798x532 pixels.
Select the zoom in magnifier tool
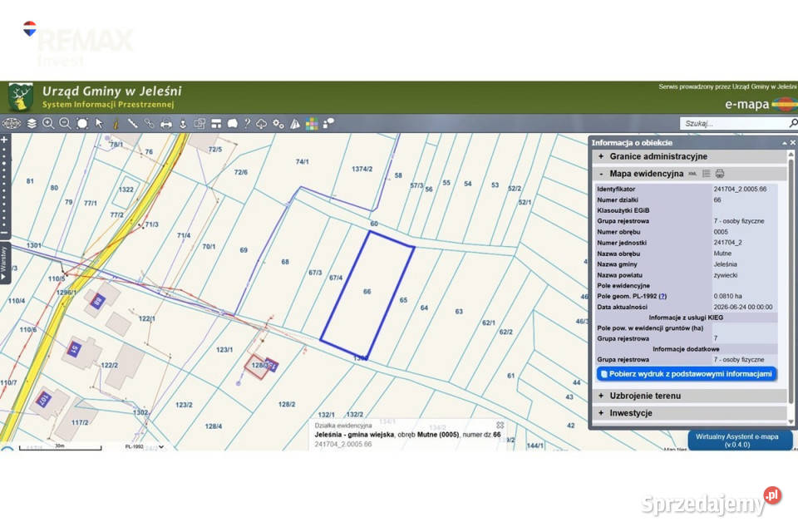pyautogui.click(x=48, y=123)
